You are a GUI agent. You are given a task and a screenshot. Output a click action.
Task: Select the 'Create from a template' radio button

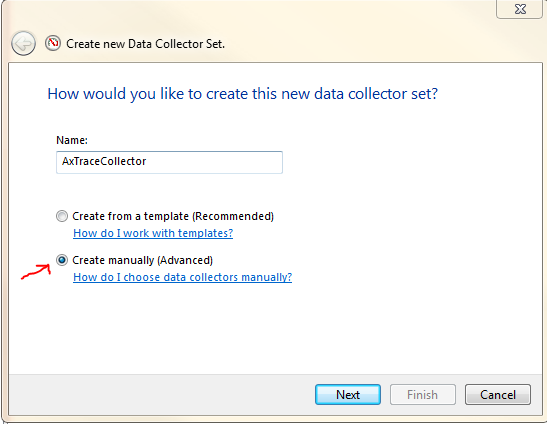coord(62,216)
